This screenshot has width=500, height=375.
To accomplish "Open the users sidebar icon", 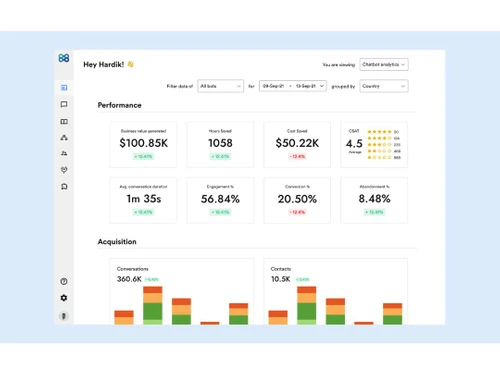I will coord(64,153).
